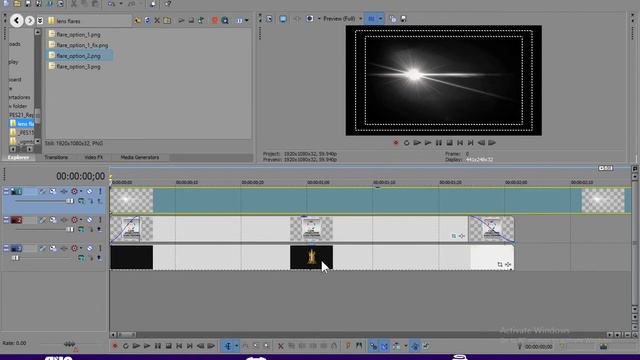Select the highlighted lens flares folder in tree
Screen dimensions: 640x360
[x=22, y=123]
